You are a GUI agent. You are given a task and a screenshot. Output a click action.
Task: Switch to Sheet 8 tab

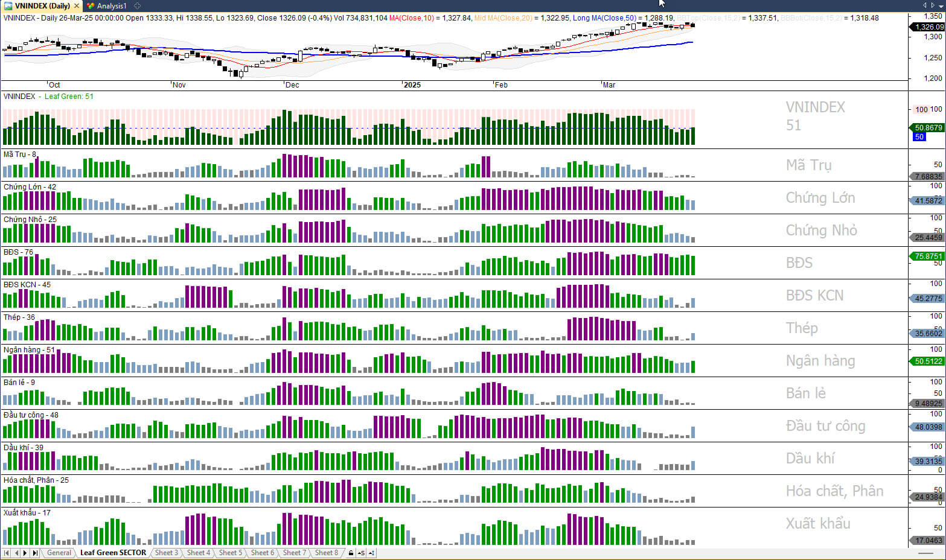(x=326, y=553)
